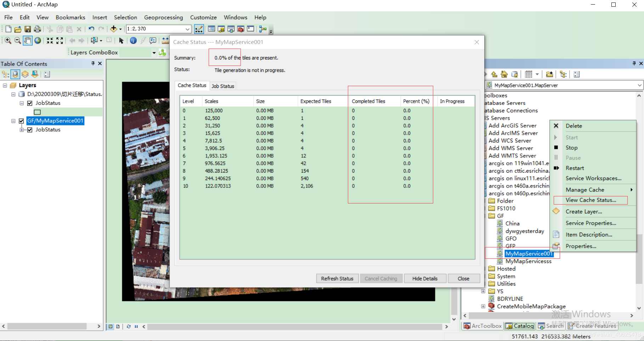
Task: Uncheck the GF/MyMapService001 layer checkbox
Action: [21, 121]
